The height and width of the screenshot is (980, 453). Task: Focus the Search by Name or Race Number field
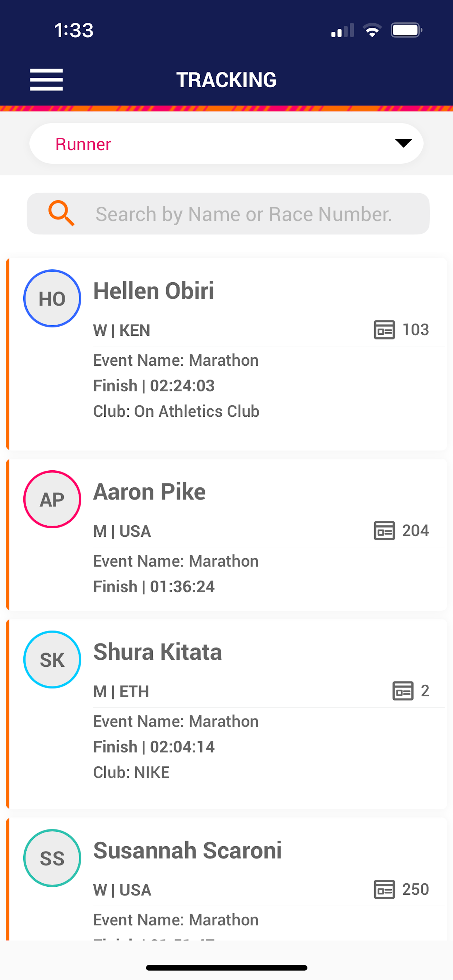(228, 213)
